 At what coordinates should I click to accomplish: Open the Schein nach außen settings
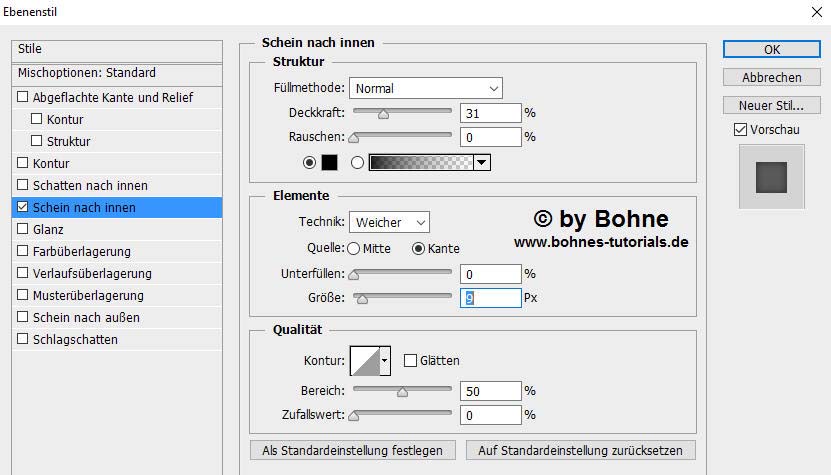[86, 317]
